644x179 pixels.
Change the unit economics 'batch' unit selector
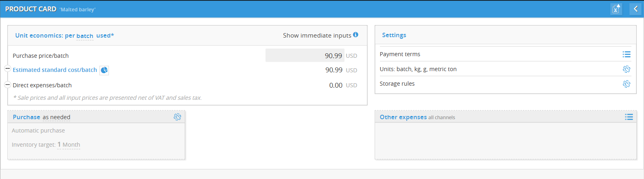point(85,36)
